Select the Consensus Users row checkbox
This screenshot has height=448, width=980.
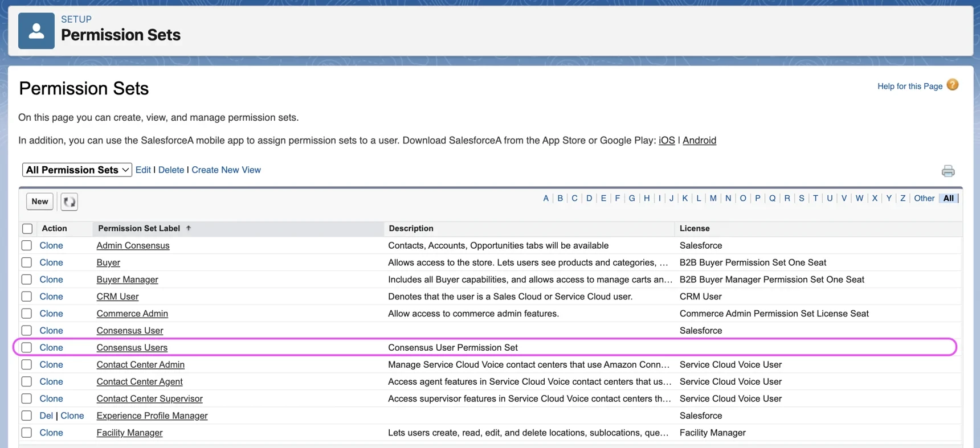coord(27,347)
